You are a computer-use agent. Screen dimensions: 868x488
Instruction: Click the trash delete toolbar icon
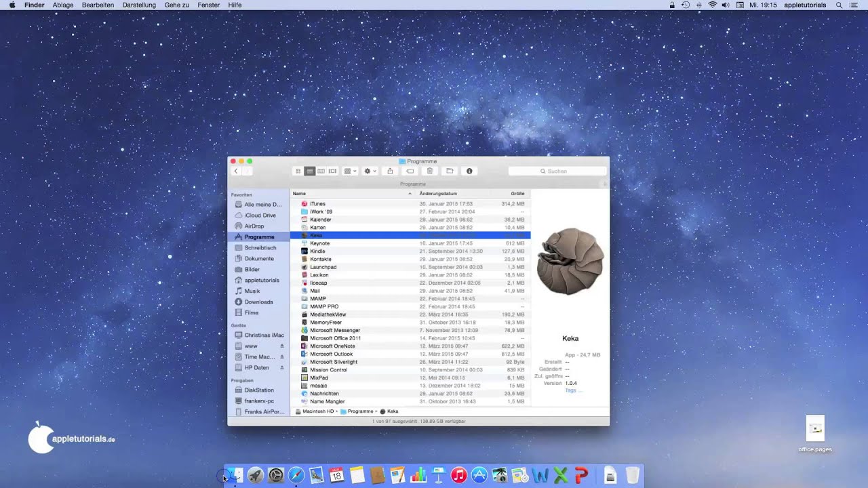(429, 171)
